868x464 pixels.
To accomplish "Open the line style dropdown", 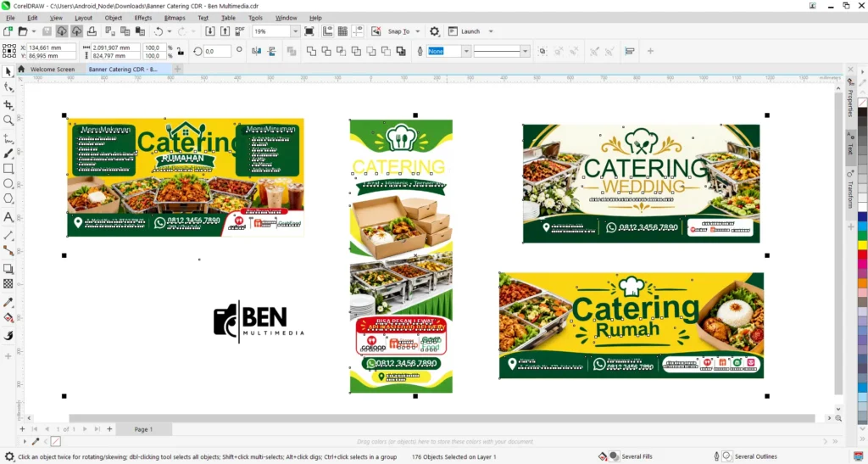I will click(x=525, y=51).
